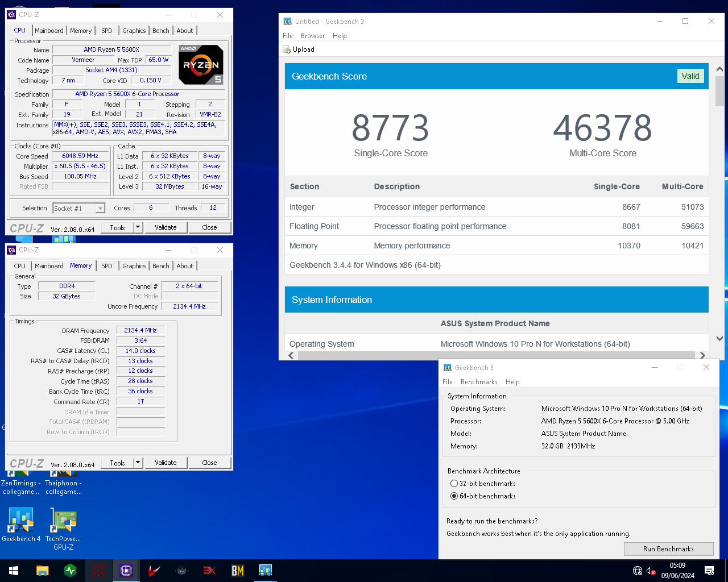
Task: Click DRAM Frequency value 2134.4 MHz
Action: click(140, 330)
